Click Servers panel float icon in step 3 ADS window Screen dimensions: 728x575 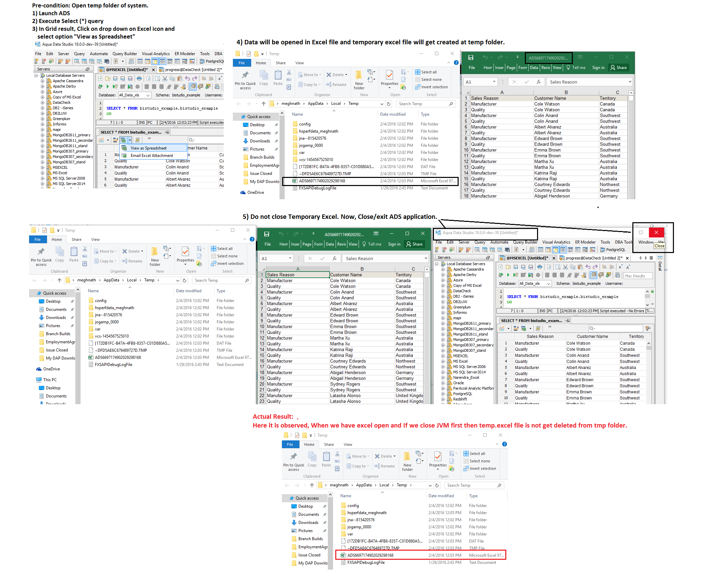tap(87, 69)
